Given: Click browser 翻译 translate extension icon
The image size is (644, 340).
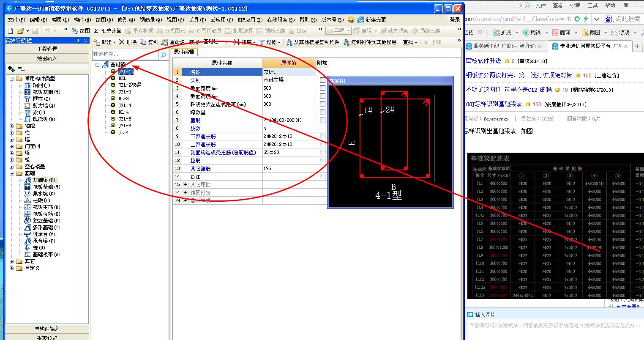Looking at the screenshot, I should tap(556, 33).
